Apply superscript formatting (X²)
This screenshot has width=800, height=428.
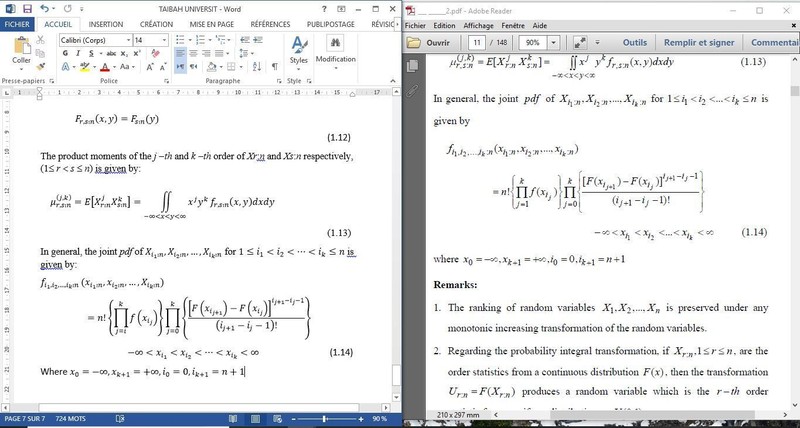coord(137,53)
